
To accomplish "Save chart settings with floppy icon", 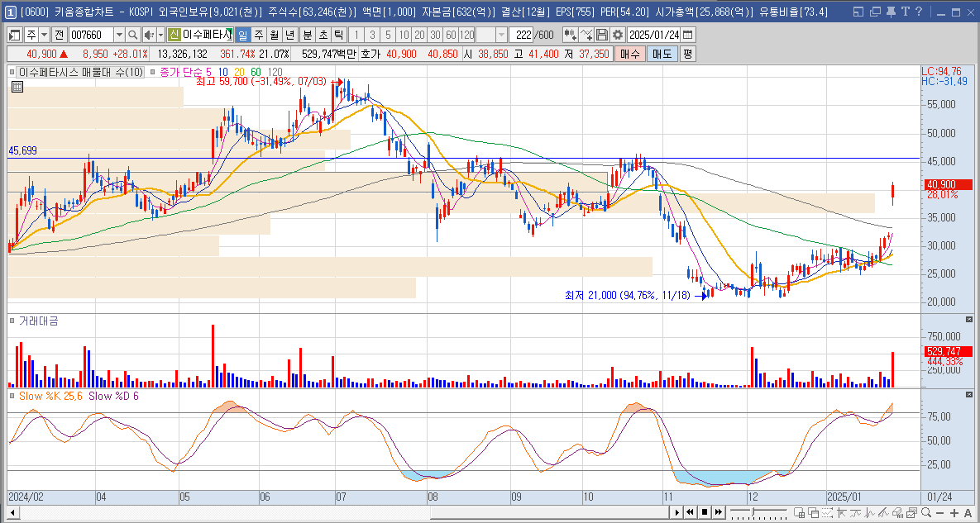I will coord(602,35).
